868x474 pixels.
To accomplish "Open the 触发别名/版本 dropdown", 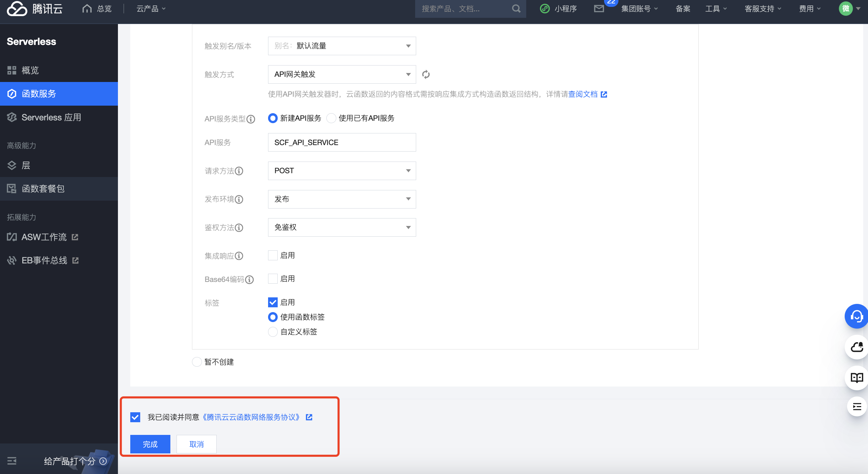I will click(342, 46).
